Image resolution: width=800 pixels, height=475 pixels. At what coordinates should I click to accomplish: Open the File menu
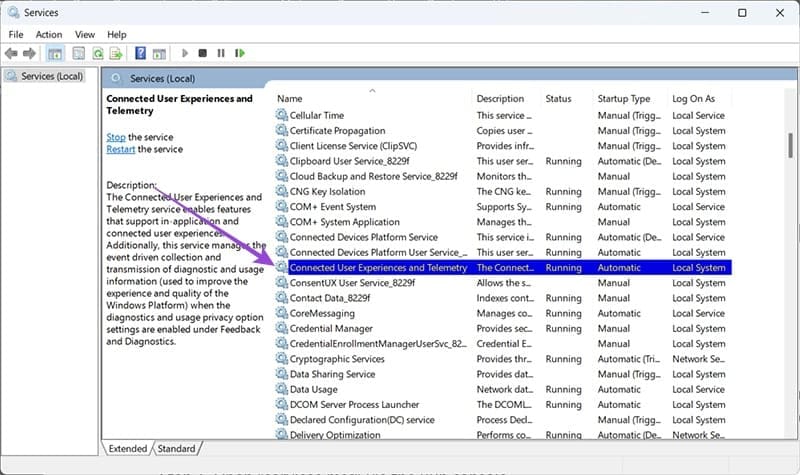tap(16, 34)
